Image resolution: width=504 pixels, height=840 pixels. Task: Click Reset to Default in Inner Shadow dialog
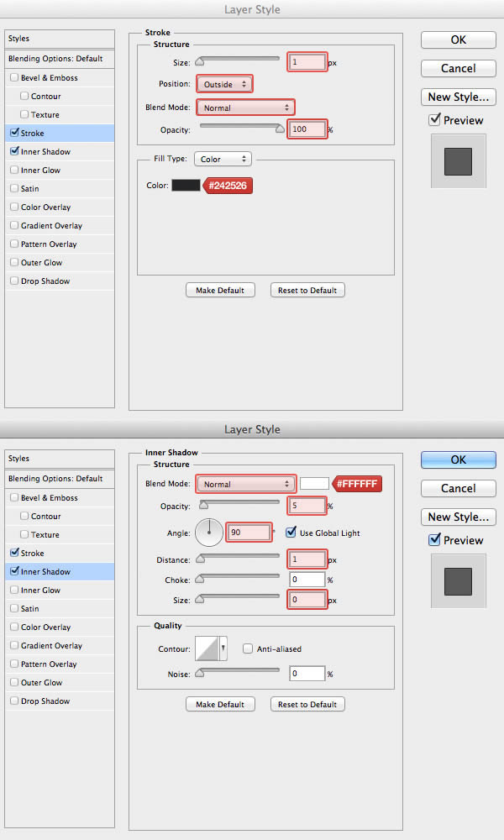(x=307, y=705)
